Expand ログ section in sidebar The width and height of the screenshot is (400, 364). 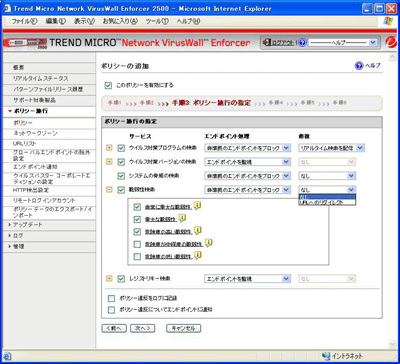(16, 235)
